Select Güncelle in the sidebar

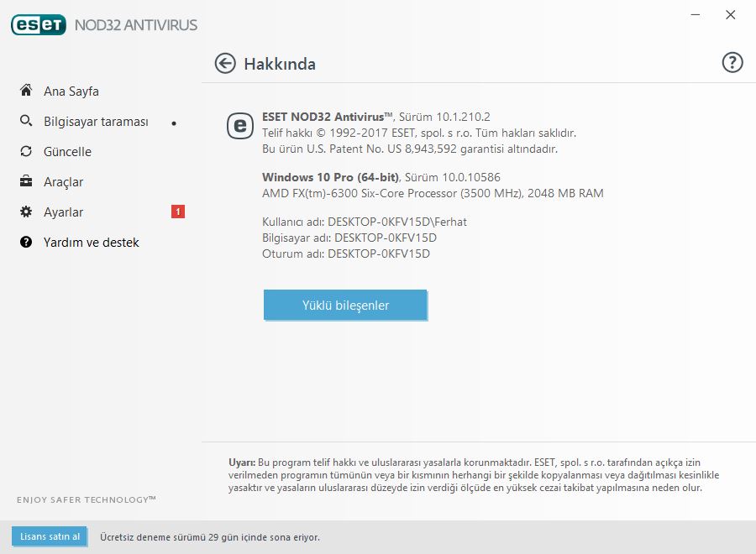pos(67,152)
